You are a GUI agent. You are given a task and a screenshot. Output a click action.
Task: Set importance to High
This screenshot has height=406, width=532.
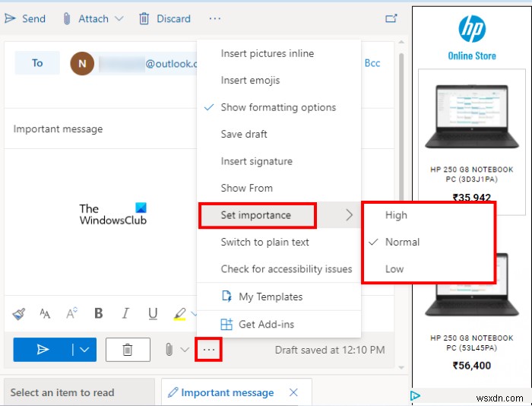[x=429, y=215]
